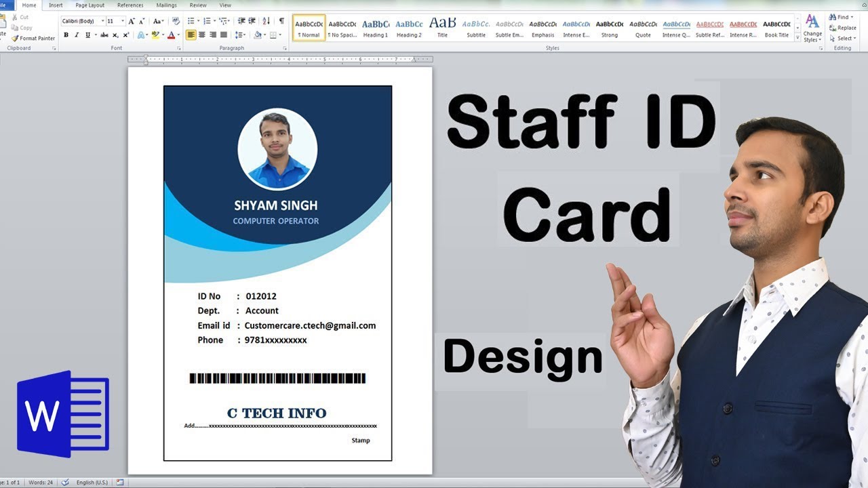Screen dimensions: 868x488
Task: Click the Format Painter tool
Action: (33, 39)
